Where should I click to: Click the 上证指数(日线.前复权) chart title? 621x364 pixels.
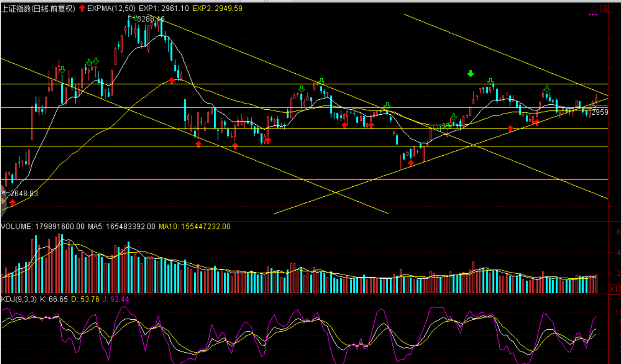38,8
